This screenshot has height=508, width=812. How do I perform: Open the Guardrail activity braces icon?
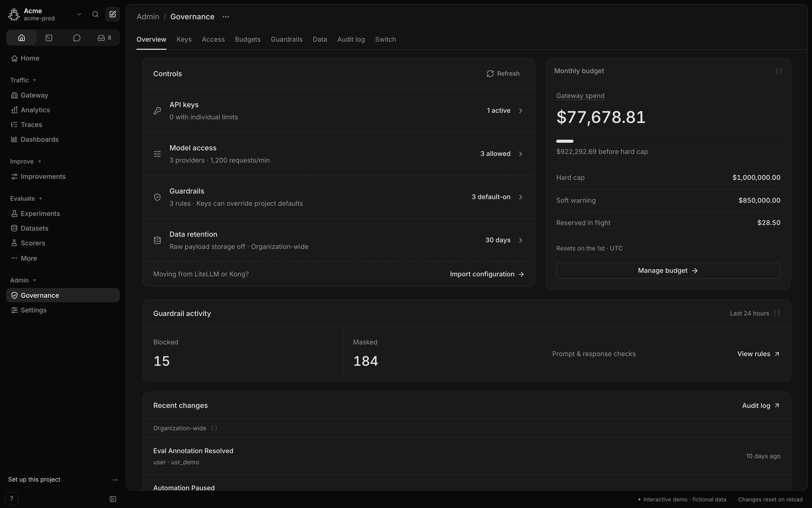point(777,313)
